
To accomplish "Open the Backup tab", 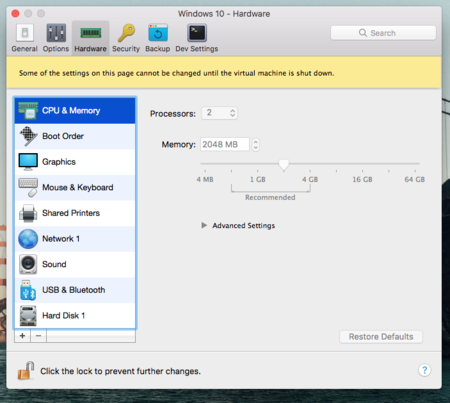I will (x=158, y=38).
